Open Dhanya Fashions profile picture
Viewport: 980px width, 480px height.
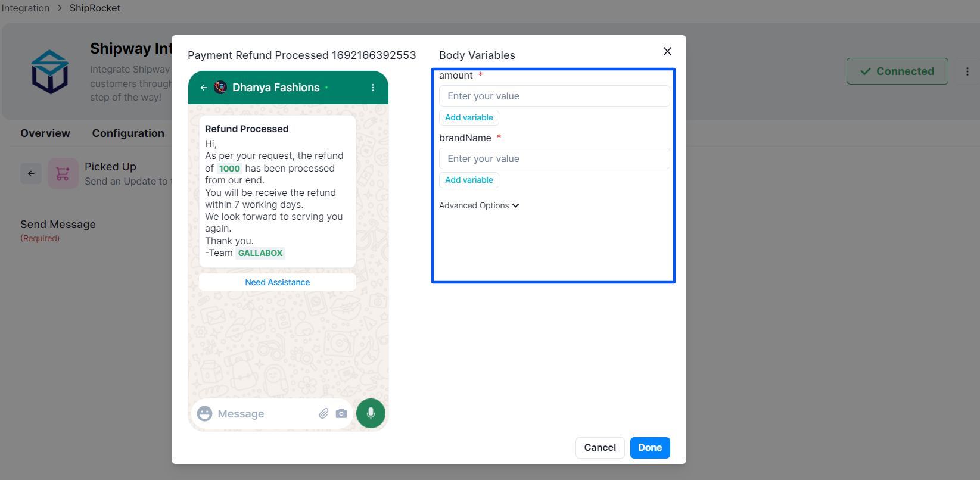coord(220,88)
